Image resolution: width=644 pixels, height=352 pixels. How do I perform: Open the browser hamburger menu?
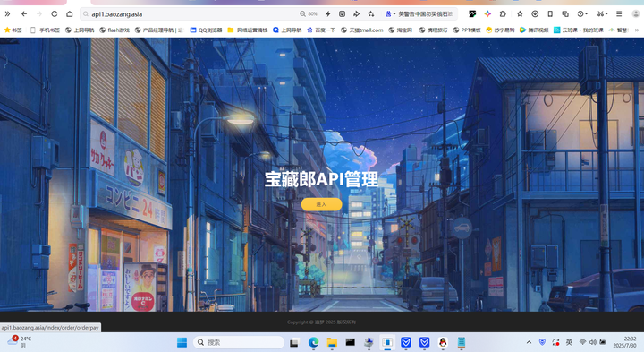coord(619,14)
